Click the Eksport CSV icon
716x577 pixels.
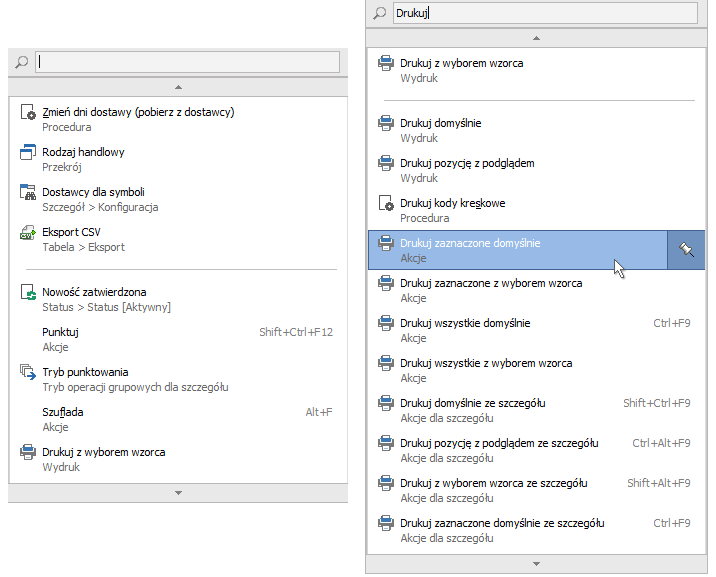[x=28, y=233]
